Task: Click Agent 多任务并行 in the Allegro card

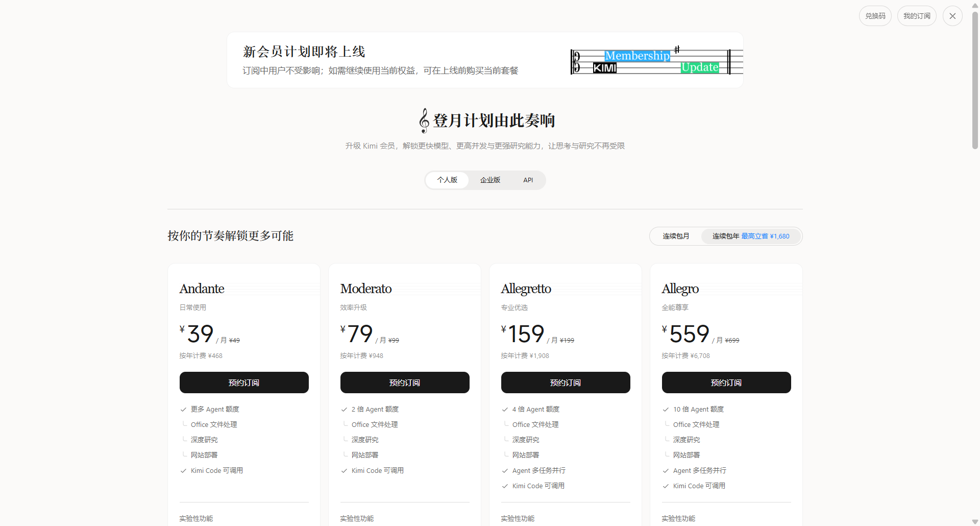Action: tap(700, 470)
